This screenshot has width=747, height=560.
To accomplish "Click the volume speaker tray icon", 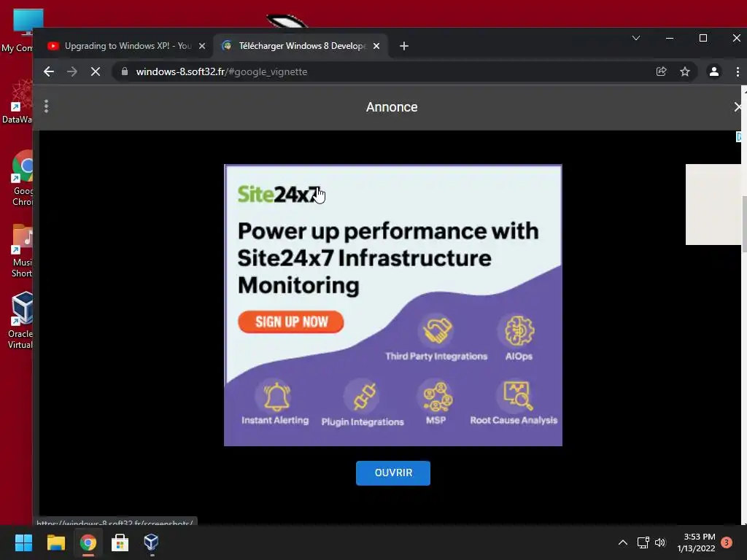I will 659,542.
